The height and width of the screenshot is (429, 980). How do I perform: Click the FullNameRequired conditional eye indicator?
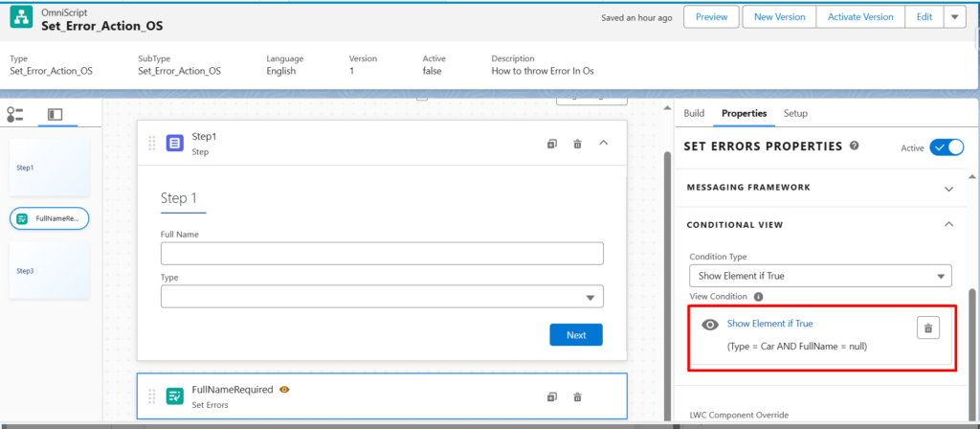pyautogui.click(x=284, y=389)
